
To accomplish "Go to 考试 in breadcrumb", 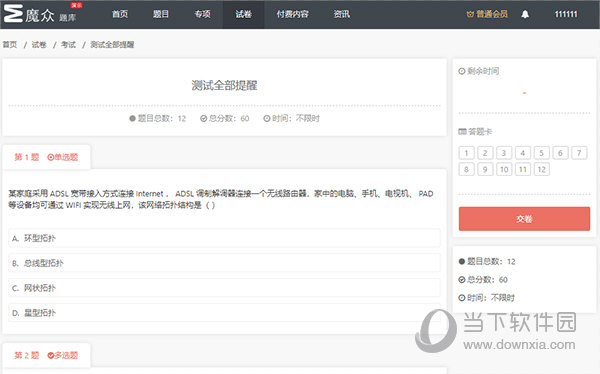I will pyautogui.click(x=68, y=45).
